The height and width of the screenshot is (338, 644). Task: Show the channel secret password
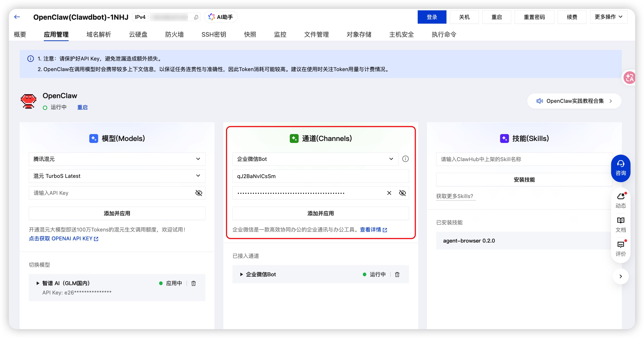pyautogui.click(x=402, y=193)
